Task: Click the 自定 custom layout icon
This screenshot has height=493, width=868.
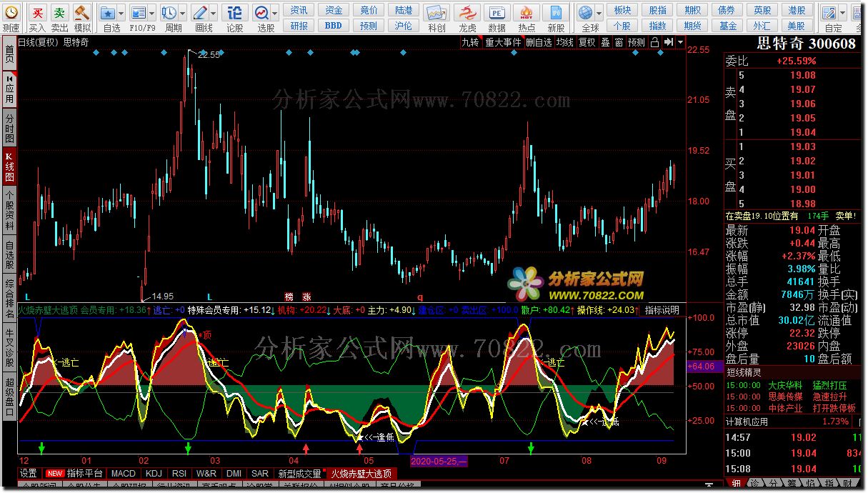Action: [x=829, y=13]
